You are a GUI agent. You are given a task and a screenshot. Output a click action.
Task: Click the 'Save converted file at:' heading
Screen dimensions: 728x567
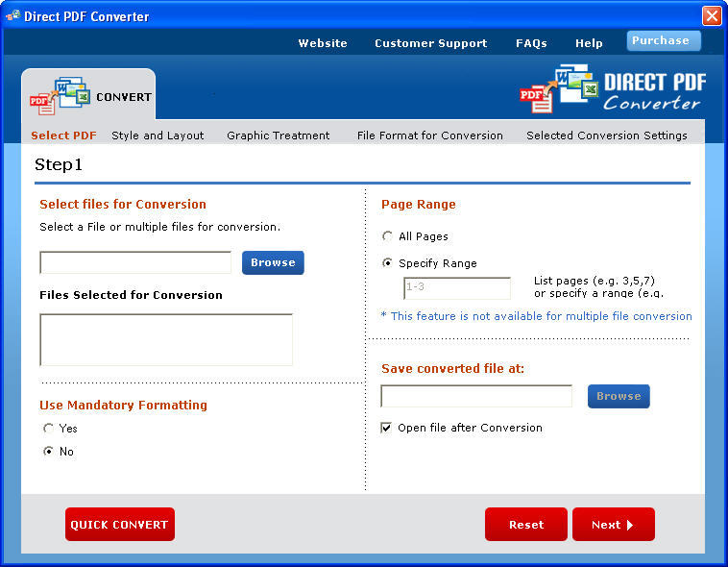[452, 369]
